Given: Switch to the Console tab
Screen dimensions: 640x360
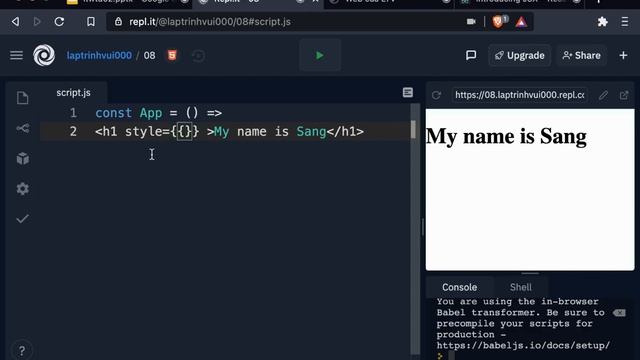Looking at the screenshot, I should pos(460,287).
